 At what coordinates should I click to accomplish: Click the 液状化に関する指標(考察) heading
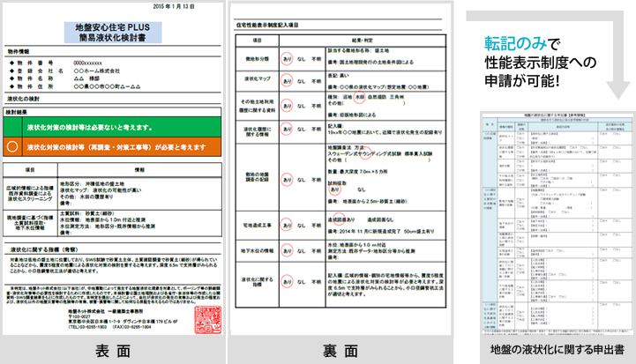point(44,249)
